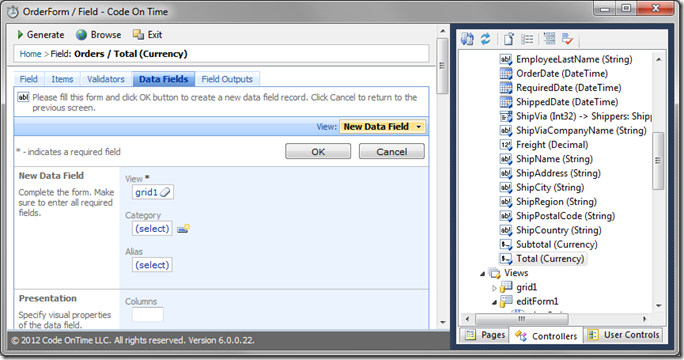Screen dimensions: 684x360
Task: Select ShipViaCompanyName (String) node
Action: pyautogui.click(x=581, y=130)
